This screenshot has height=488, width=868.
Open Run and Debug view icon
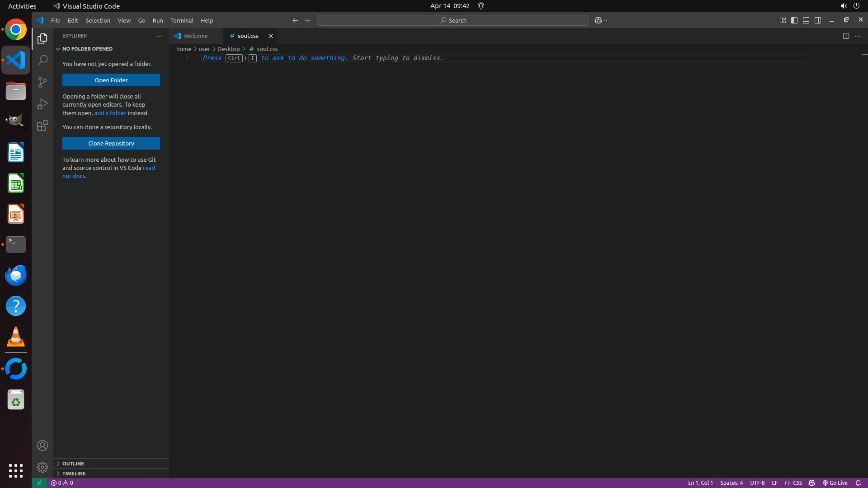[x=42, y=104]
